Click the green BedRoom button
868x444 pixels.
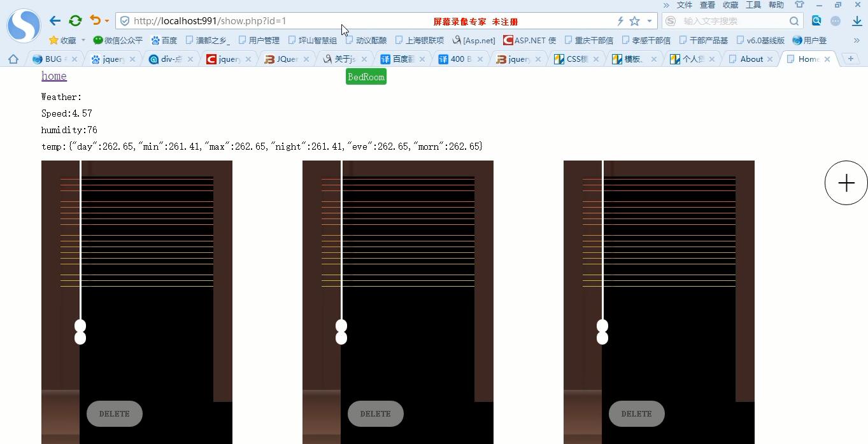(x=366, y=77)
